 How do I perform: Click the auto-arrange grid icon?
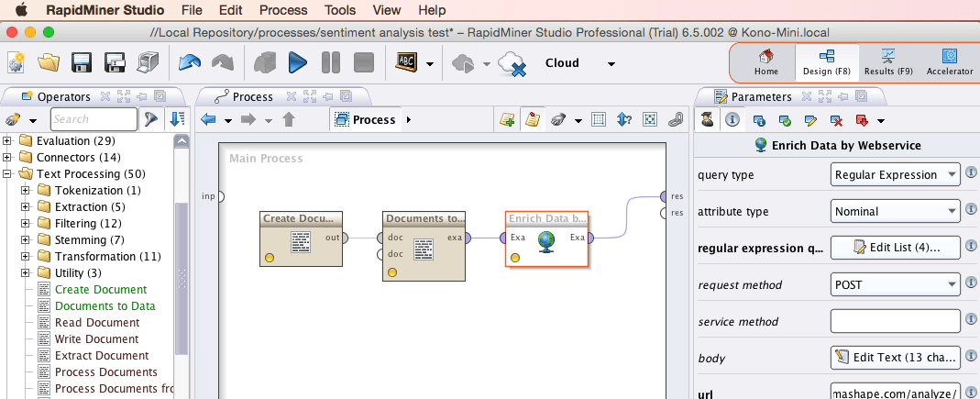(x=599, y=119)
